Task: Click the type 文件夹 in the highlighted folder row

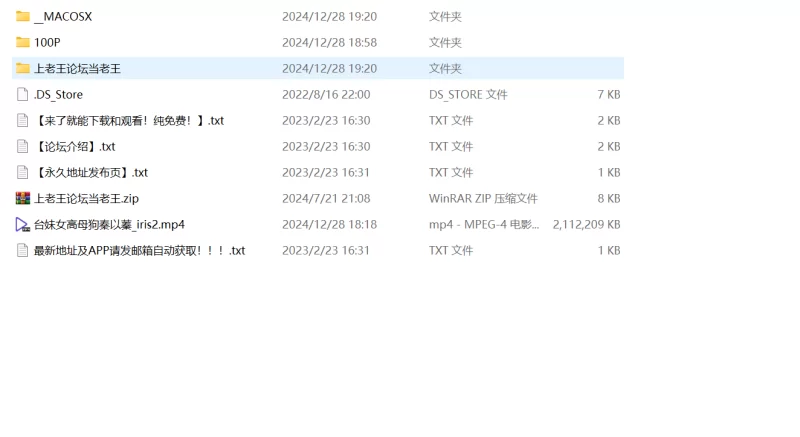Action: pyautogui.click(x=445, y=68)
